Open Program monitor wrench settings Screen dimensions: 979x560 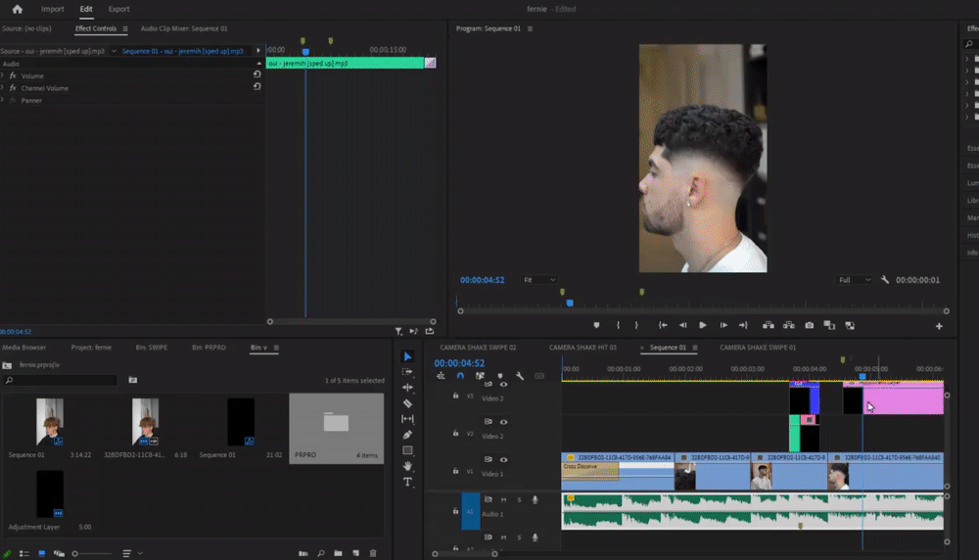click(x=885, y=280)
